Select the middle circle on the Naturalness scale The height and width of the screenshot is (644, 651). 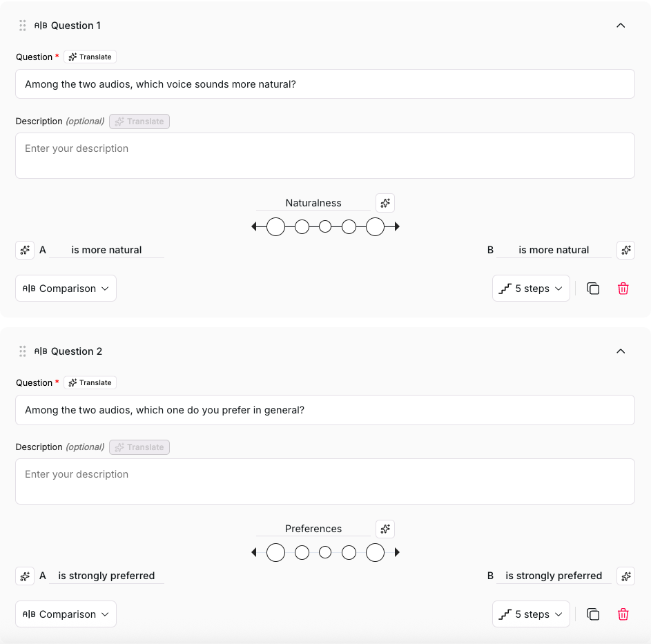[x=325, y=226]
